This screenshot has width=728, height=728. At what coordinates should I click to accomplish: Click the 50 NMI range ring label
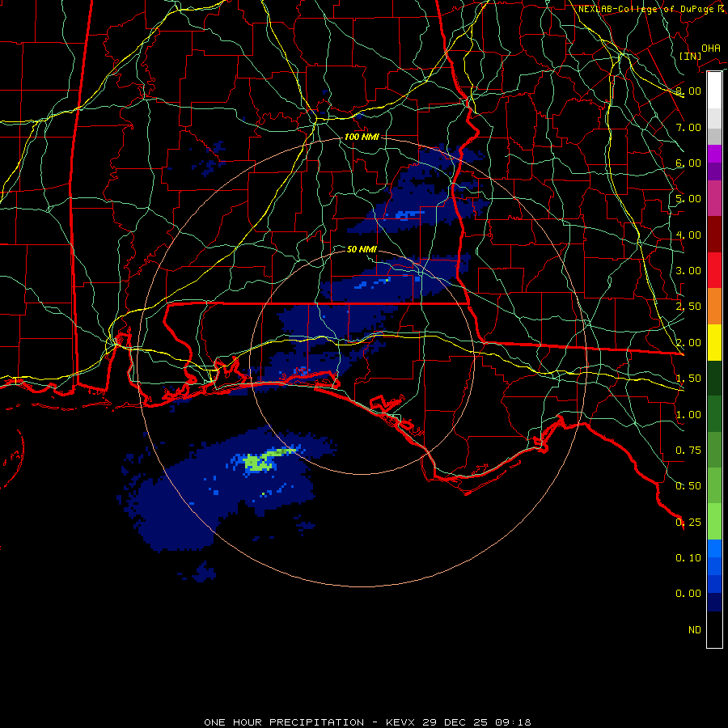362,249
